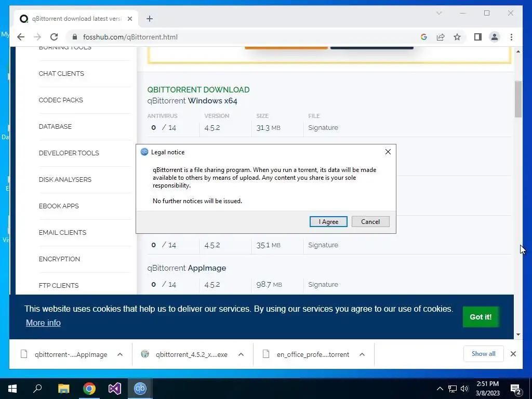Expand en_office torrent download options
The height and width of the screenshot is (399, 532).
[362, 354]
